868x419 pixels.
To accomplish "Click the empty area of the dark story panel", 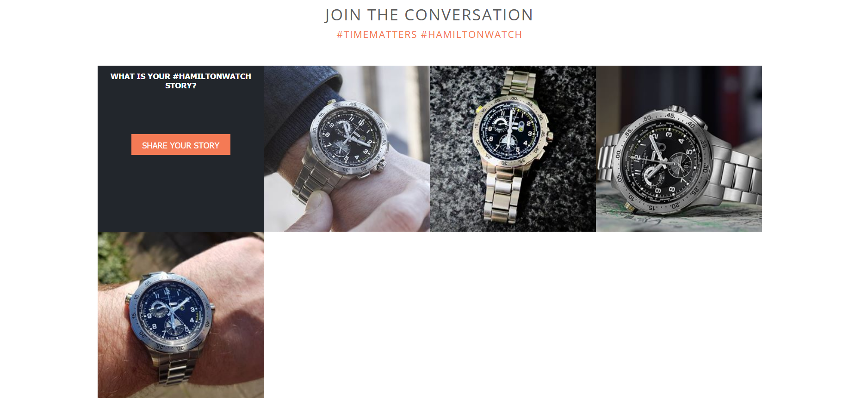I will click(x=180, y=194).
